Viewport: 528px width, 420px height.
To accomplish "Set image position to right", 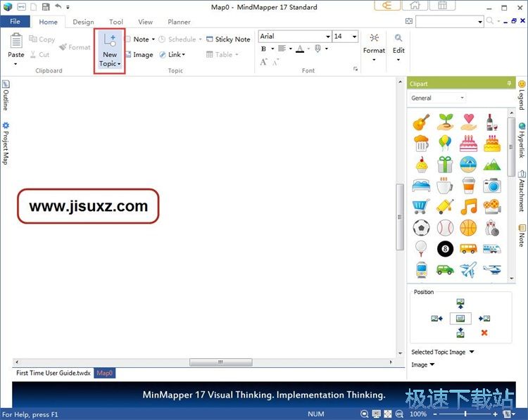I will [x=484, y=319].
